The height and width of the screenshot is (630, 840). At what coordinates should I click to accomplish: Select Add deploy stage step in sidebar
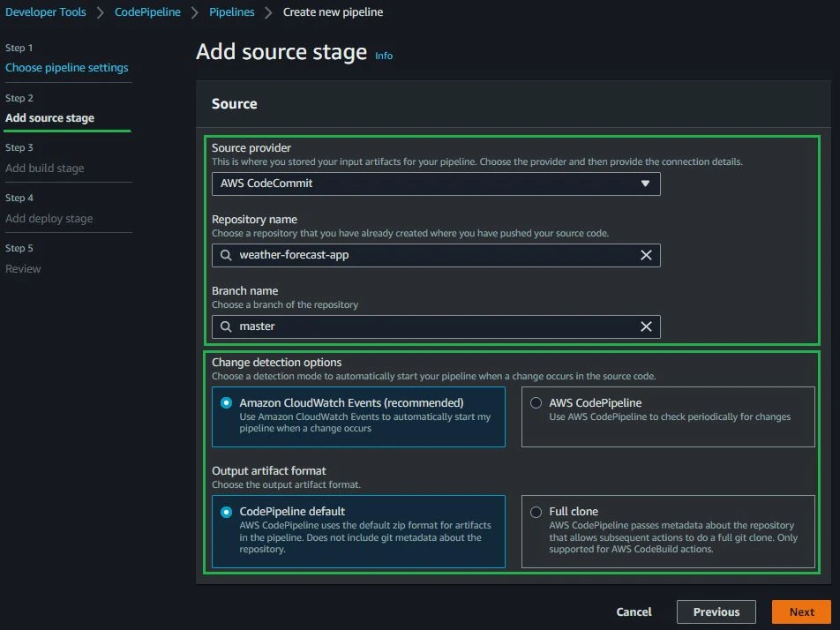click(49, 219)
